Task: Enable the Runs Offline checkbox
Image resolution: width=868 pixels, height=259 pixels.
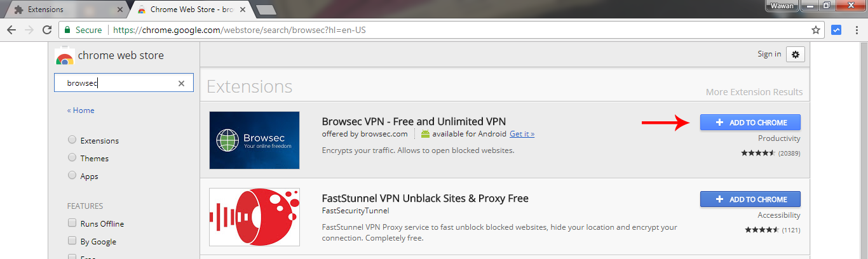Action: click(72, 223)
